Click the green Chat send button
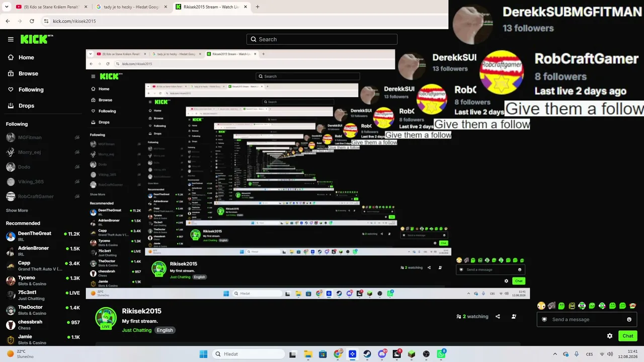 click(x=627, y=336)
